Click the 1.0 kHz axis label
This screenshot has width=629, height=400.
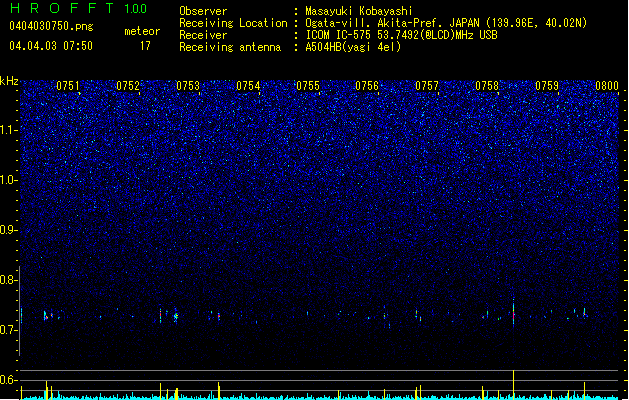coord(9,180)
